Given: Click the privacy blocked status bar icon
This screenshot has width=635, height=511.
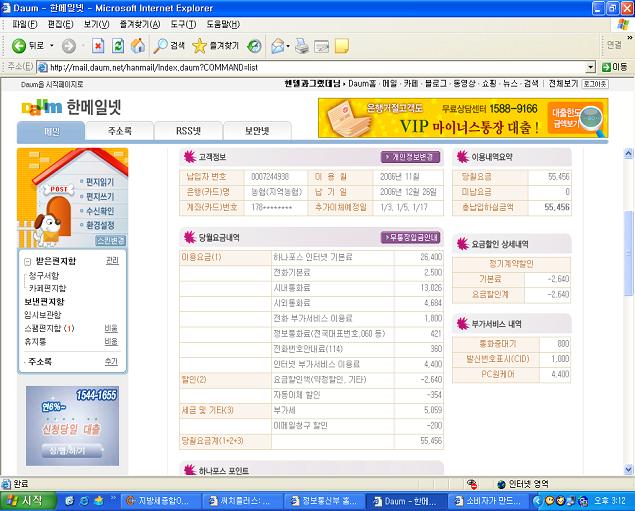Looking at the screenshot, I should (x=472, y=484).
